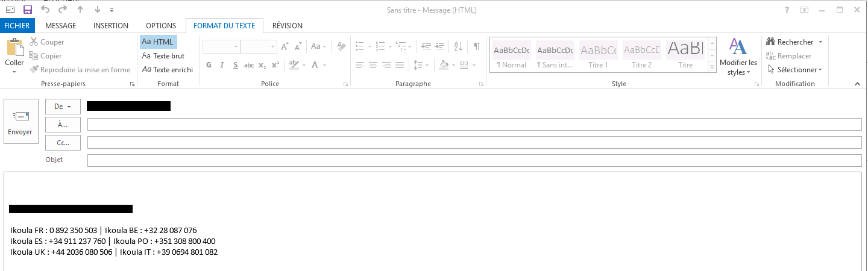
Task: Click the Coller paste clipboard icon
Action: (x=14, y=48)
